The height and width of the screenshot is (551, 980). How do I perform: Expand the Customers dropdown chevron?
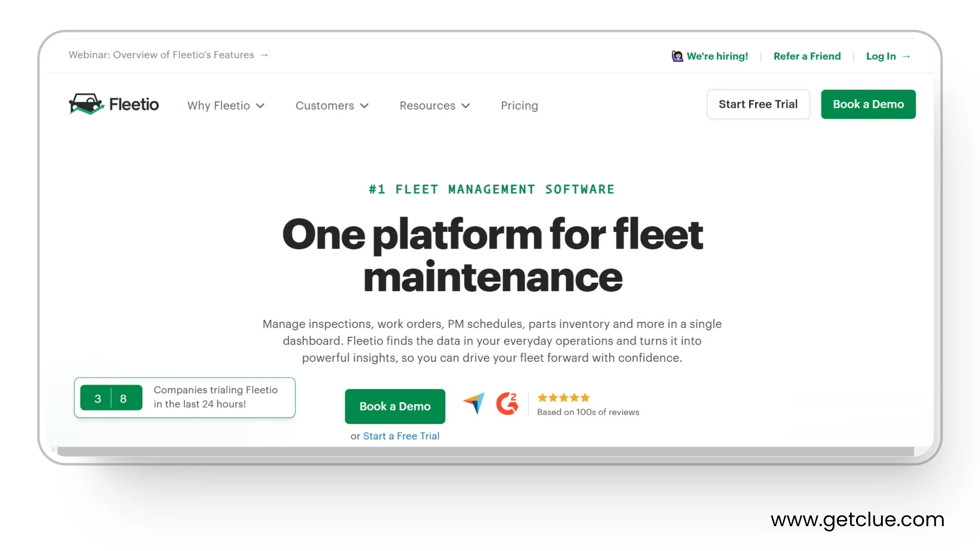(365, 106)
